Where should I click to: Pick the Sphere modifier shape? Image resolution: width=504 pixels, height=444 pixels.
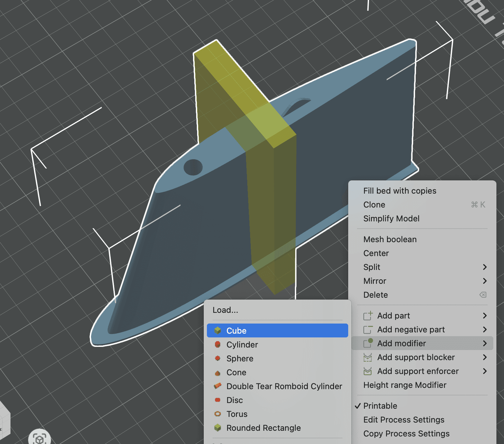[277, 358]
